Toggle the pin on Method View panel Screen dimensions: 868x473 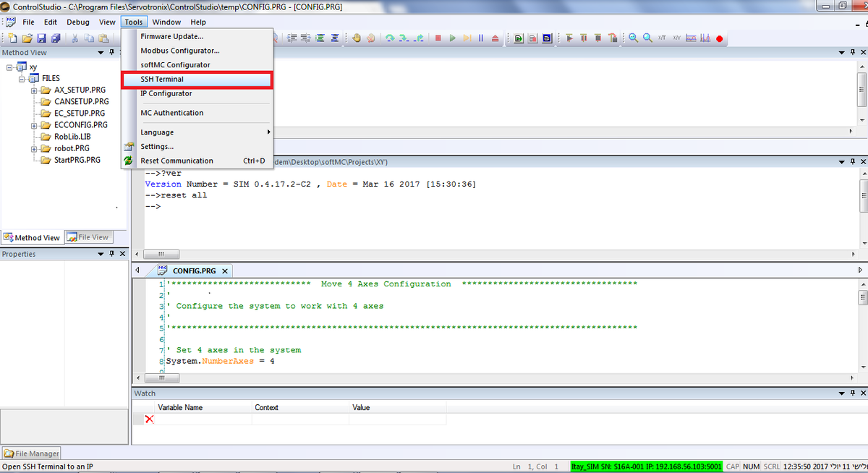(x=111, y=53)
